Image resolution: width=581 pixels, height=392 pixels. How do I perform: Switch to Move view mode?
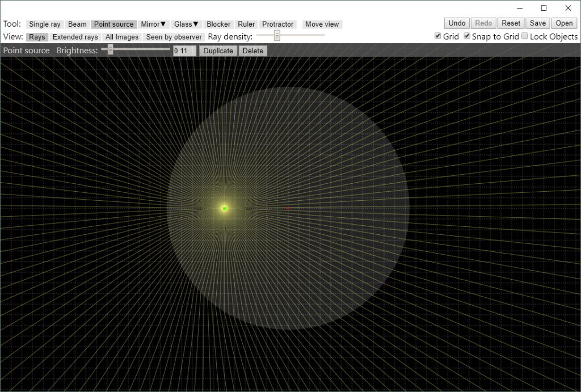click(x=322, y=24)
